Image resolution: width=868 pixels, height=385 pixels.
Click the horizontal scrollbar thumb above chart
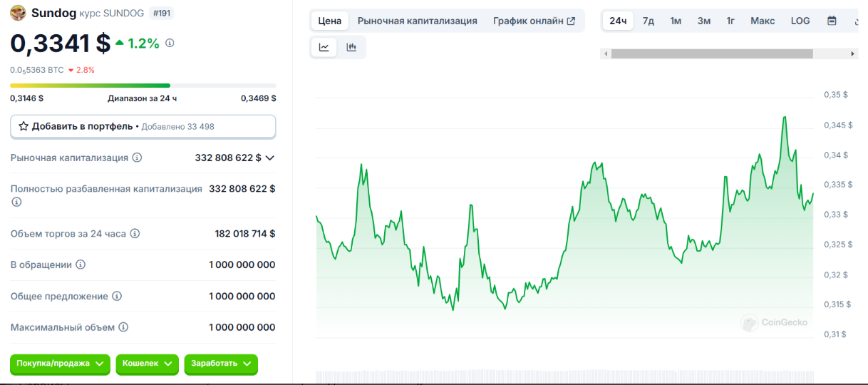(x=712, y=54)
